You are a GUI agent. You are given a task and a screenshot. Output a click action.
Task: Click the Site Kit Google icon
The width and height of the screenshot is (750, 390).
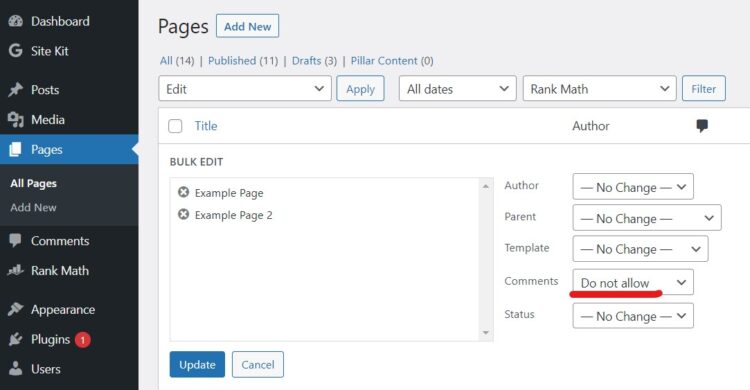[15, 51]
